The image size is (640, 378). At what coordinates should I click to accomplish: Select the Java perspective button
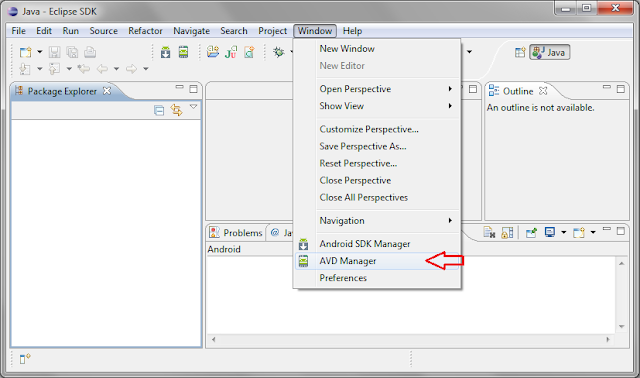click(550, 52)
